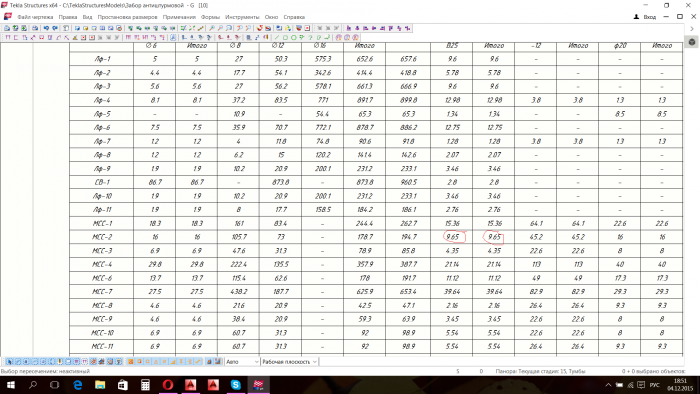
Task: Select the Zoom in magnifier tool
Action: [x=212, y=28]
